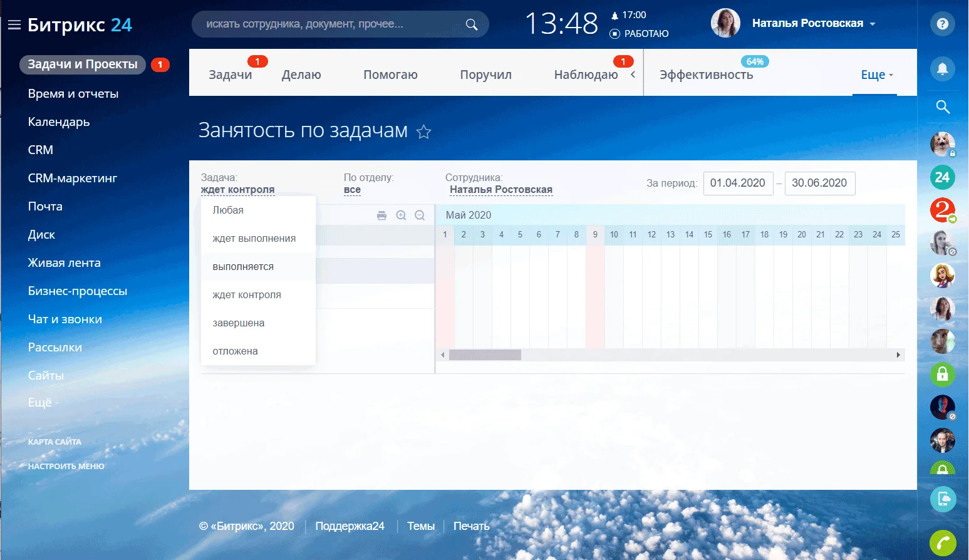
Task: Switch to the 'Поручил' tab
Action: (x=485, y=75)
